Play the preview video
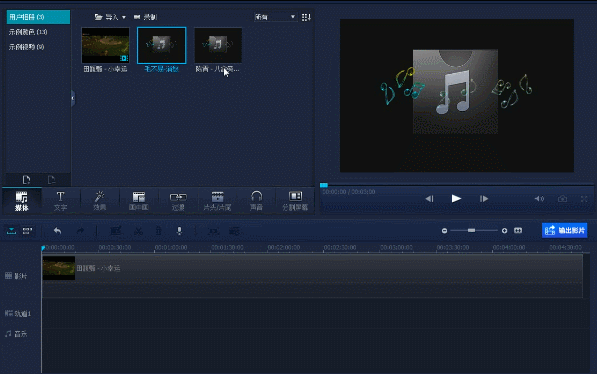The height and width of the screenshot is (374, 597). (x=456, y=198)
